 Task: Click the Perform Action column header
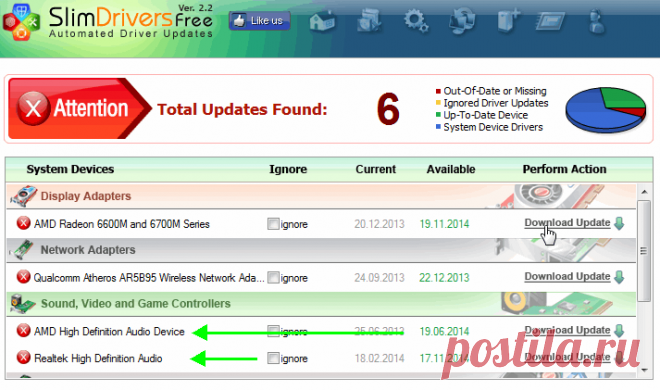click(x=564, y=169)
